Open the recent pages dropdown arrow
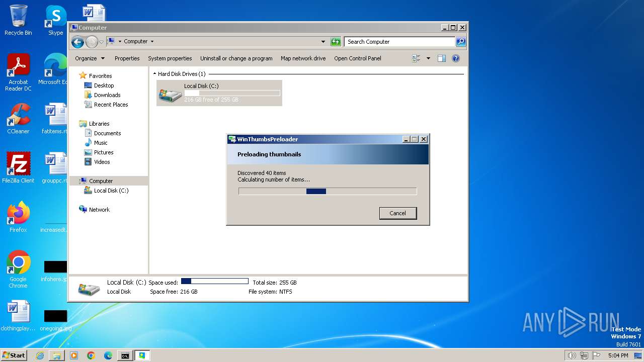 pyautogui.click(x=101, y=42)
